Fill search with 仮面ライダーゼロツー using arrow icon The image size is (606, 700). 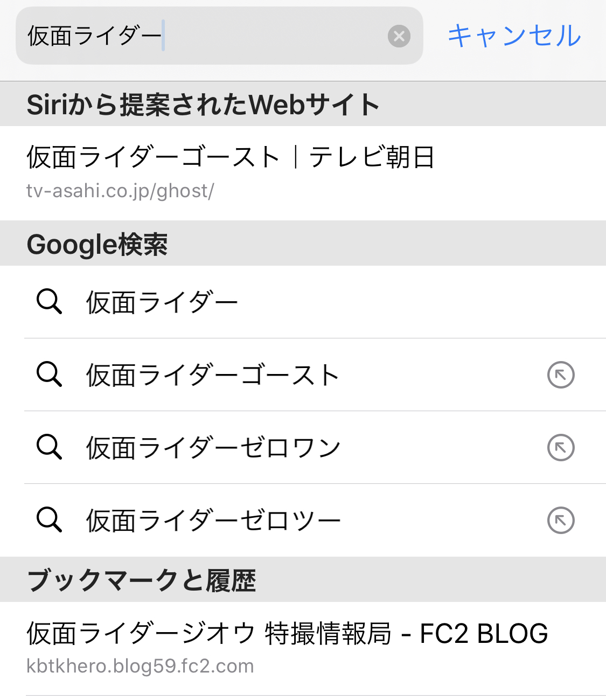click(561, 520)
